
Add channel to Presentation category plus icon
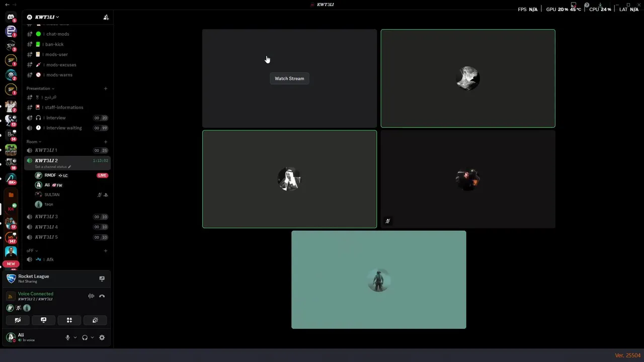tap(106, 88)
